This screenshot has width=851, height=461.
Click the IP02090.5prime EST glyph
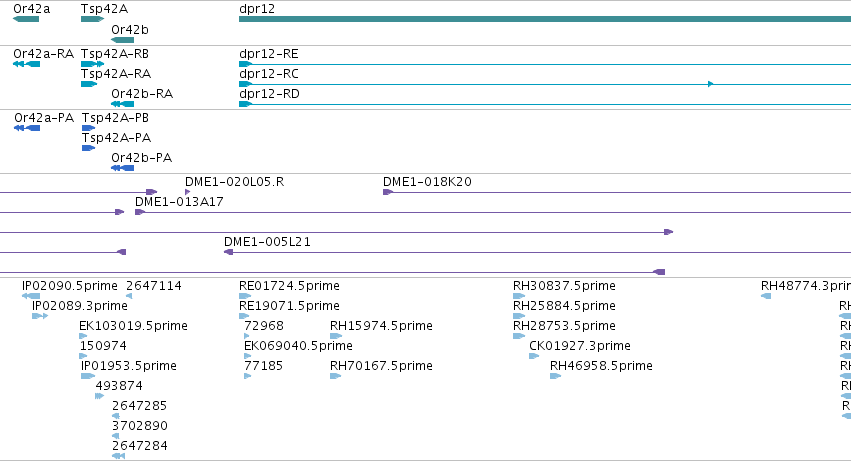pos(31,296)
